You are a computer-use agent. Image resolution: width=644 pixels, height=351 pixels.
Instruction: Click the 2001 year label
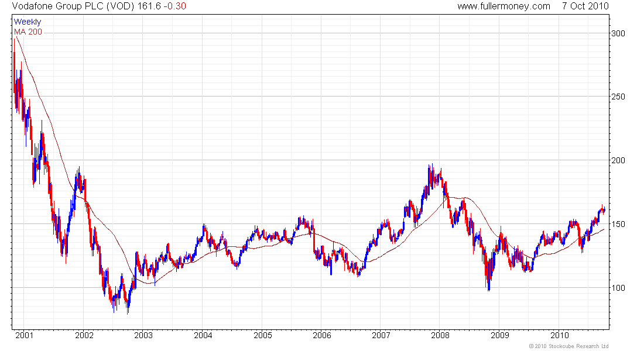[24, 335]
